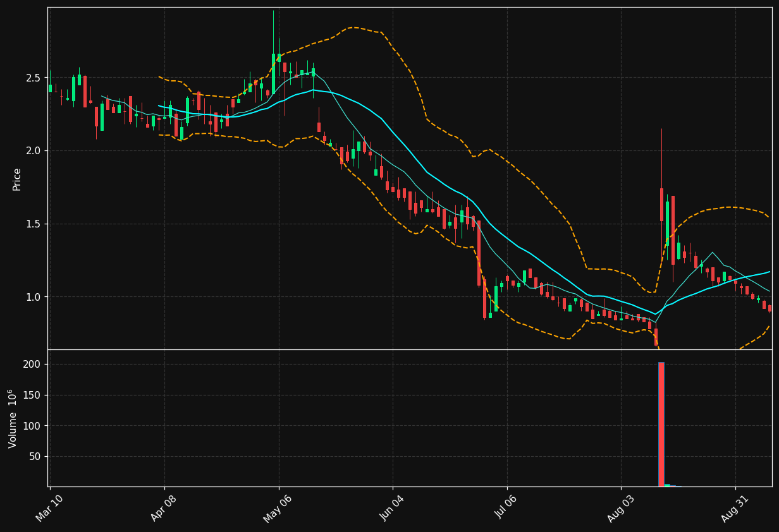Click the Aug 31 date label
The image size is (779, 532).
coord(735,509)
